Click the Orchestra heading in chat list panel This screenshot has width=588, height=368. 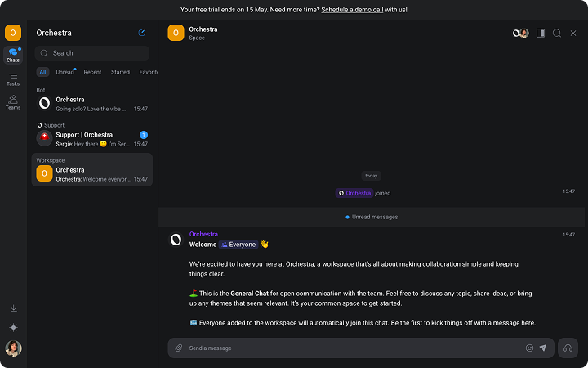click(x=54, y=33)
